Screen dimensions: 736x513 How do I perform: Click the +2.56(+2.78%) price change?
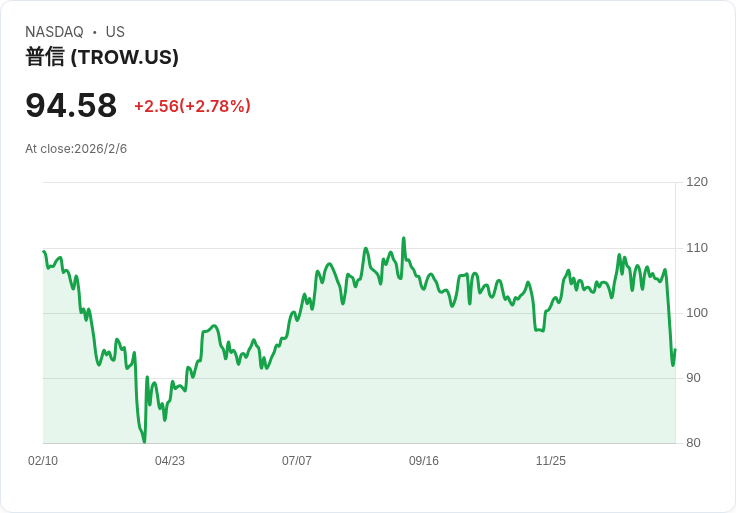pos(192,106)
